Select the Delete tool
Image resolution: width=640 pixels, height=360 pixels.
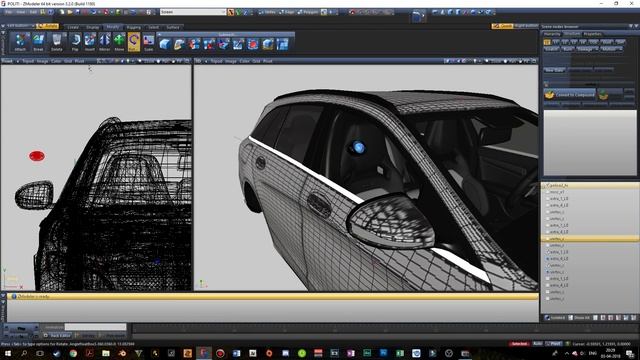coord(57,42)
